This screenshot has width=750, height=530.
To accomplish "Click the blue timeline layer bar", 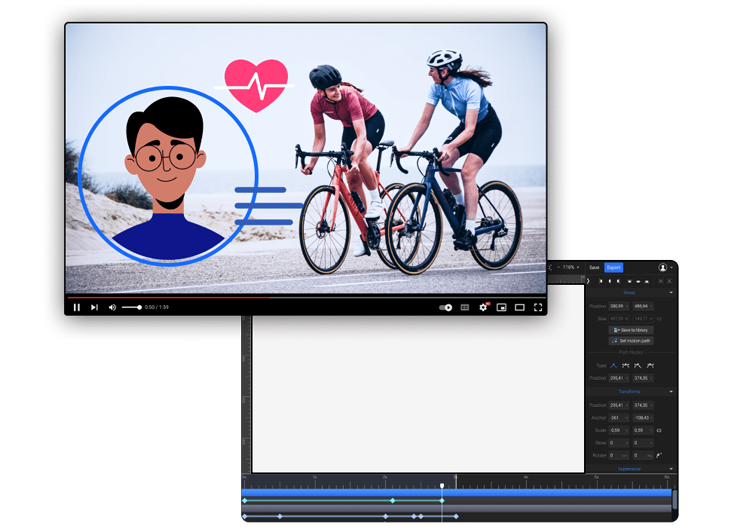I will click(457, 492).
